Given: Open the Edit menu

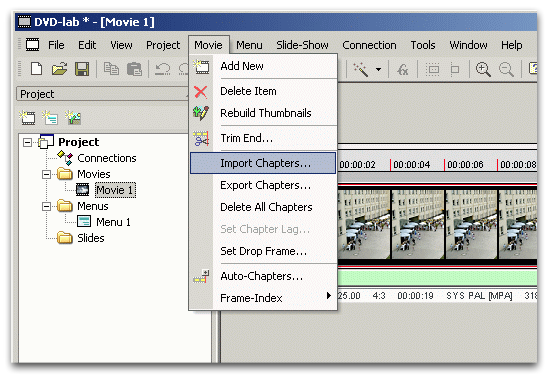Looking at the screenshot, I should pos(87,45).
